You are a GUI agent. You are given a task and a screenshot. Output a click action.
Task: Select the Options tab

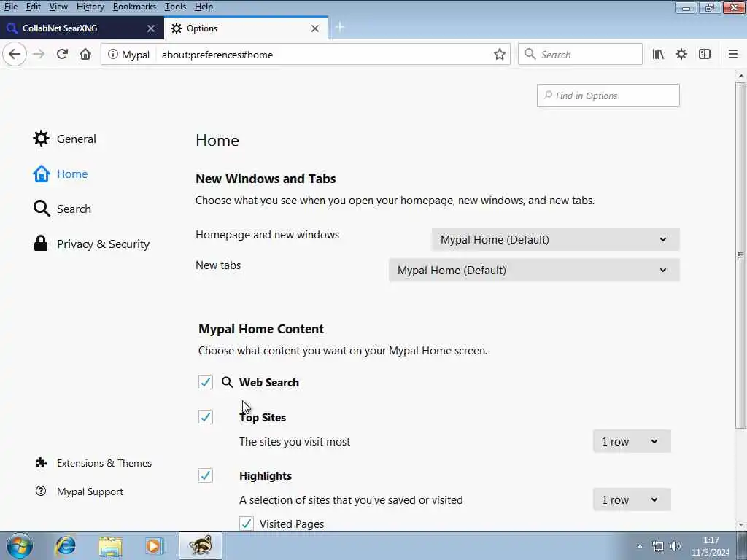pyautogui.click(x=246, y=28)
